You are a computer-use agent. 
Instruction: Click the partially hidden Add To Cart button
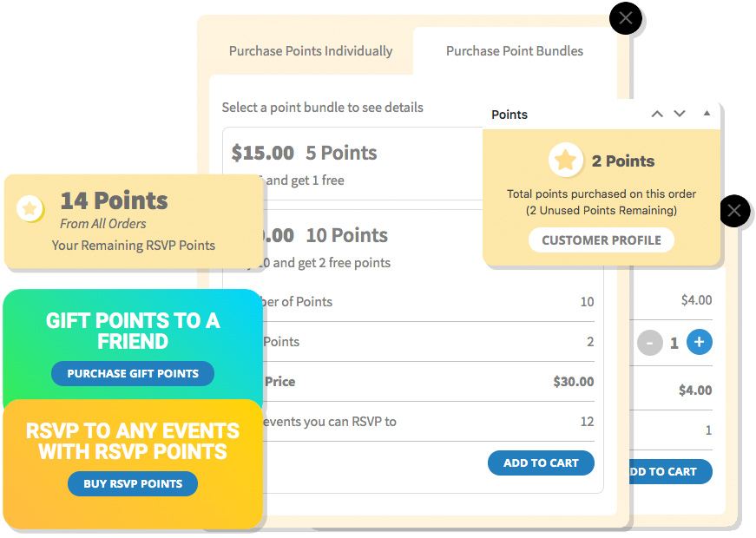(x=671, y=471)
